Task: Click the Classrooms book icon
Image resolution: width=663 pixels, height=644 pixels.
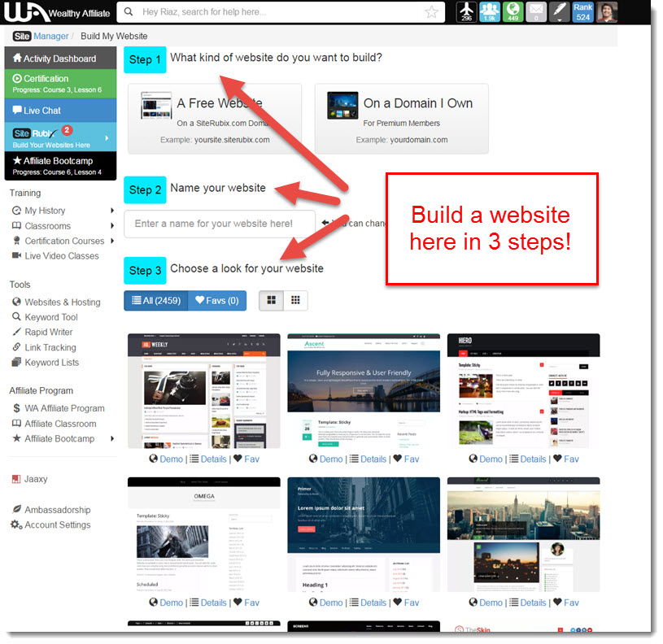Action: pyautogui.click(x=16, y=226)
